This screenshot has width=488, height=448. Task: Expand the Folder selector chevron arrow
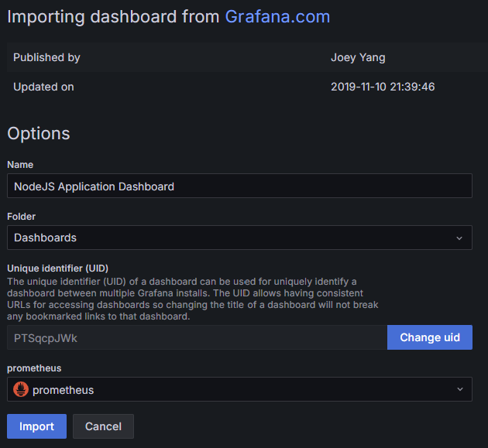tap(459, 238)
